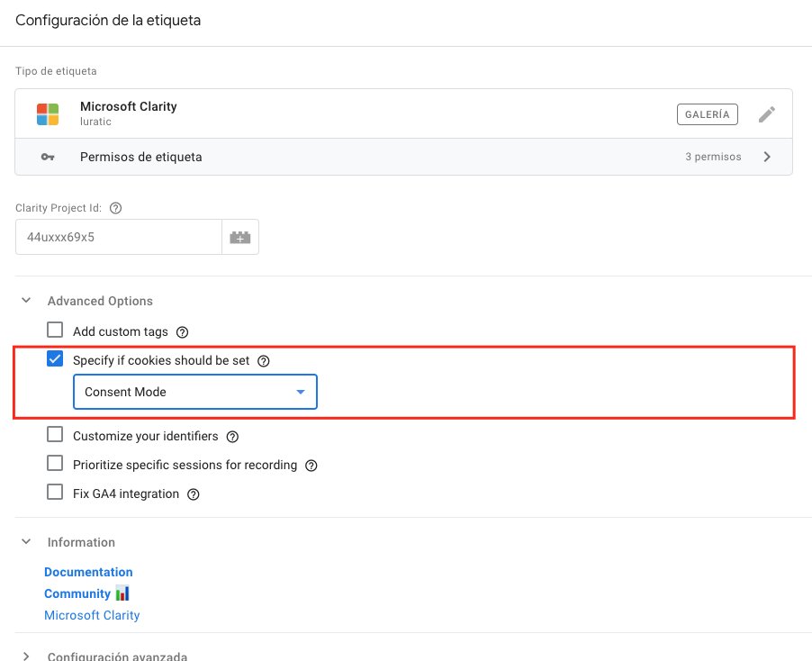The image size is (812, 661).
Task: Open the Microsoft Clarity link under Information
Action: 92,615
